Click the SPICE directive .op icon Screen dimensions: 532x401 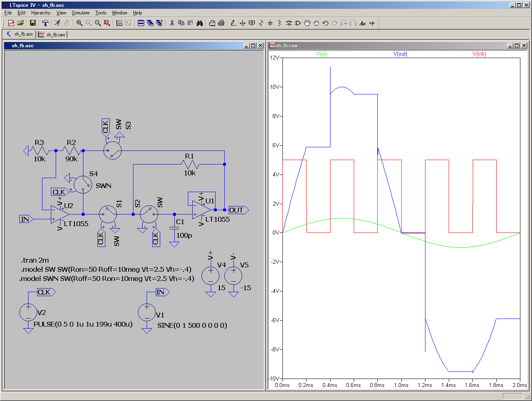[372, 23]
